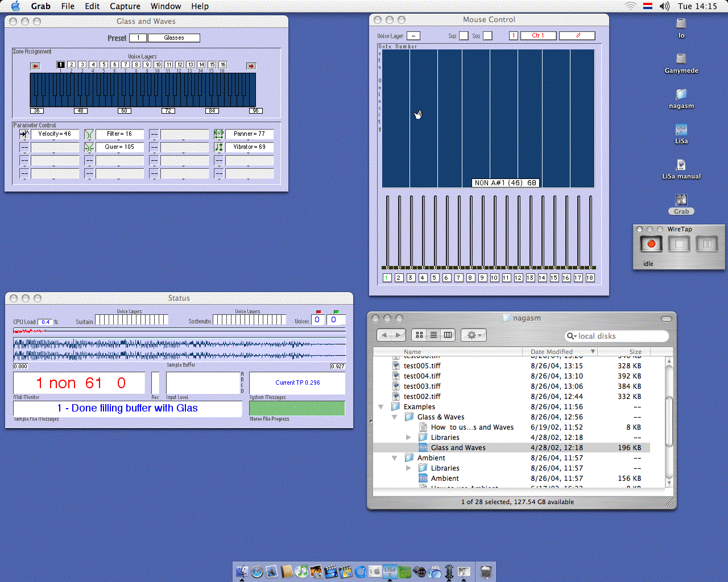The image size is (728, 582).
Task: Click the Filter parameter icon
Action: click(x=89, y=134)
